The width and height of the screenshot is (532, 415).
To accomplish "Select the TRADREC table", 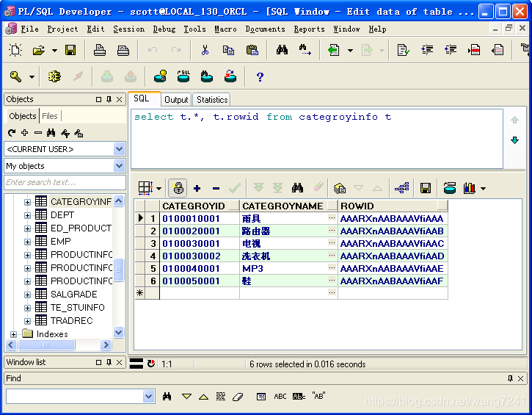I will pos(71,321).
